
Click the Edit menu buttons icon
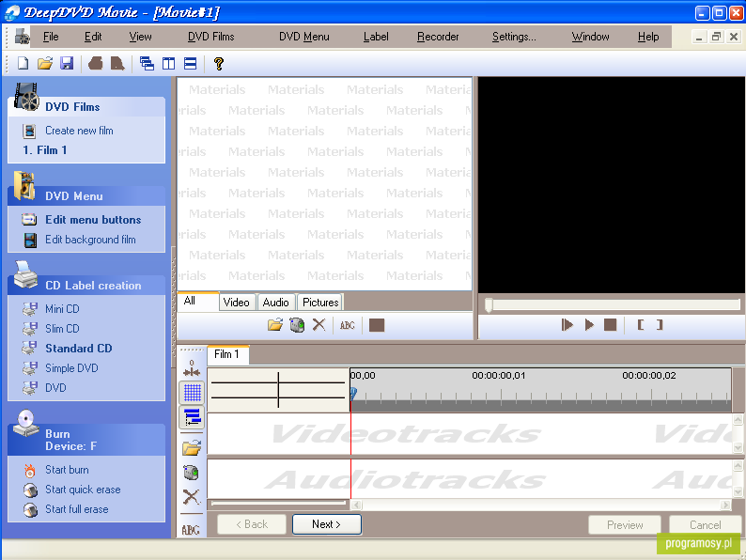point(29,219)
